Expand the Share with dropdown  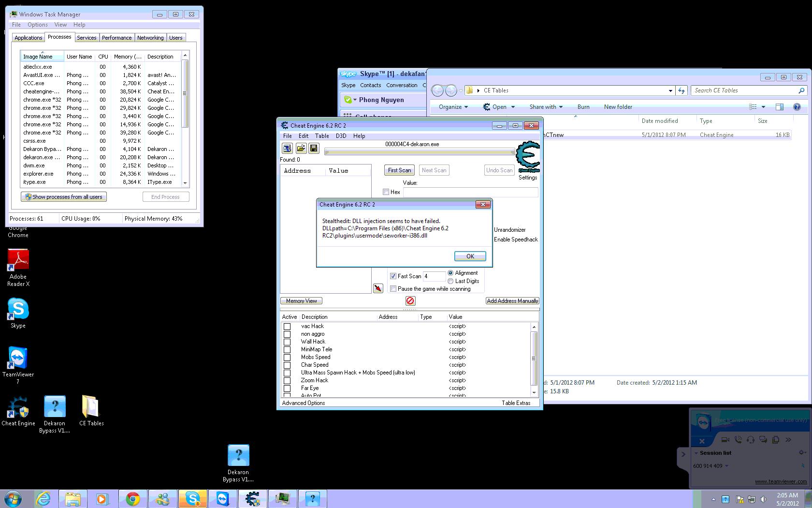point(546,107)
